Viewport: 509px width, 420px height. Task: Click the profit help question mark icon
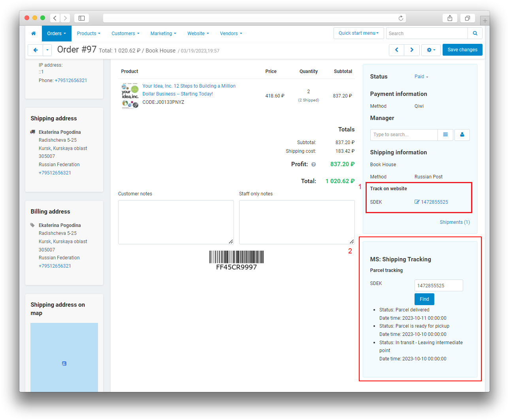tap(313, 165)
